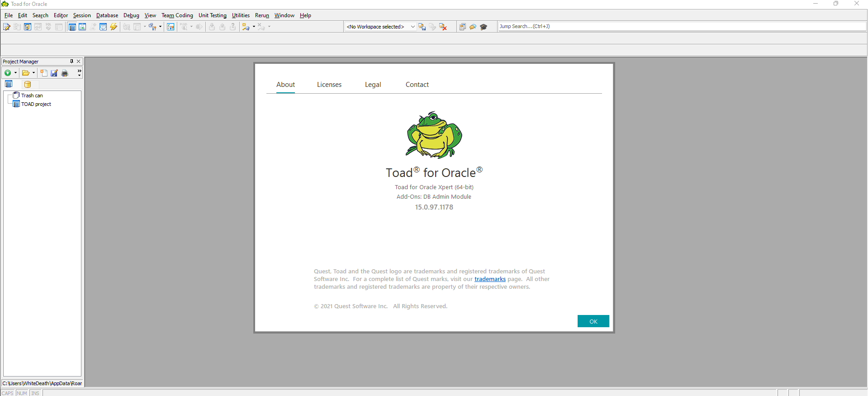The width and height of the screenshot is (868, 396).
Task: Follow the trademarks link
Action: tap(490, 279)
